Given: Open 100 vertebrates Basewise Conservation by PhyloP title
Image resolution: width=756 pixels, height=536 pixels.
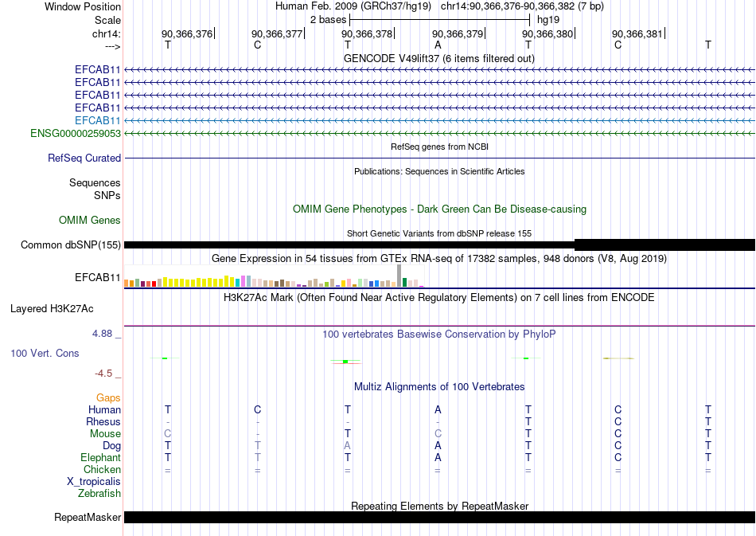Looking at the screenshot, I should pos(439,334).
